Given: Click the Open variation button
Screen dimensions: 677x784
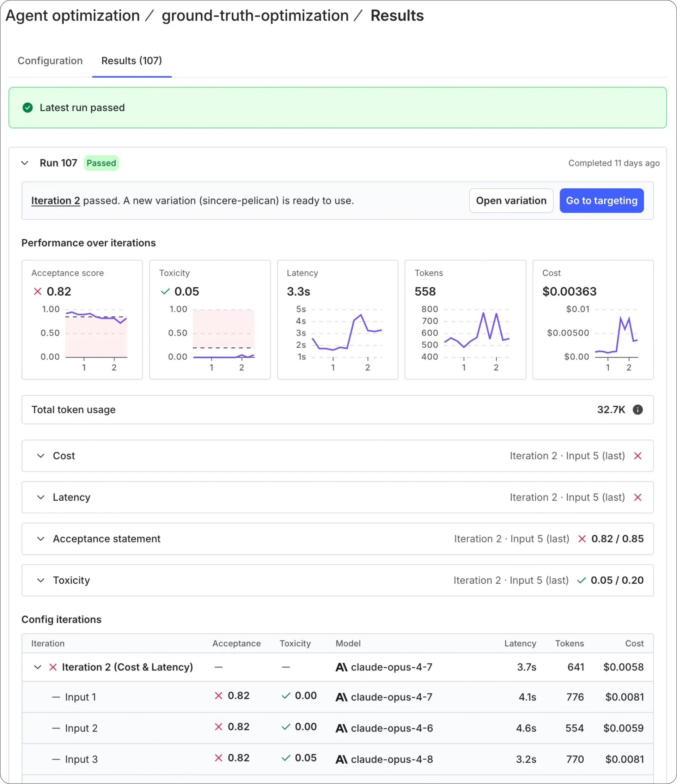Looking at the screenshot, I should [x=511, y=201].
